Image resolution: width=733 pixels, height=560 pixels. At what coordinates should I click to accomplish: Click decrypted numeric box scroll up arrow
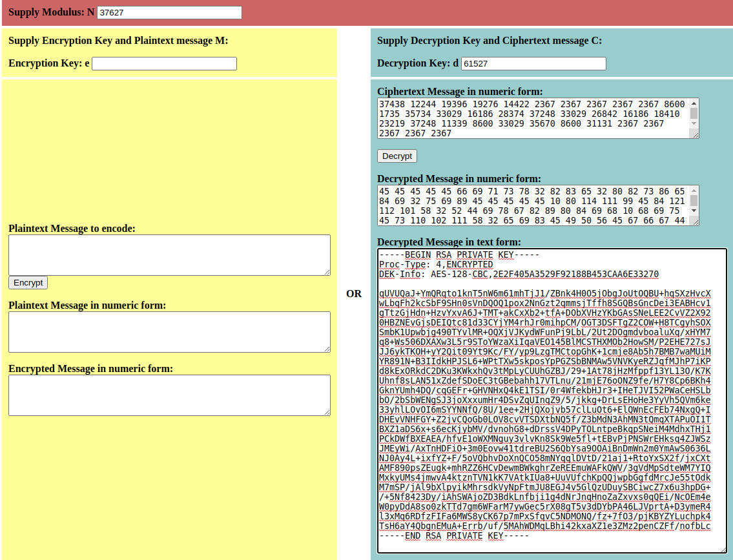coord(694,191)
